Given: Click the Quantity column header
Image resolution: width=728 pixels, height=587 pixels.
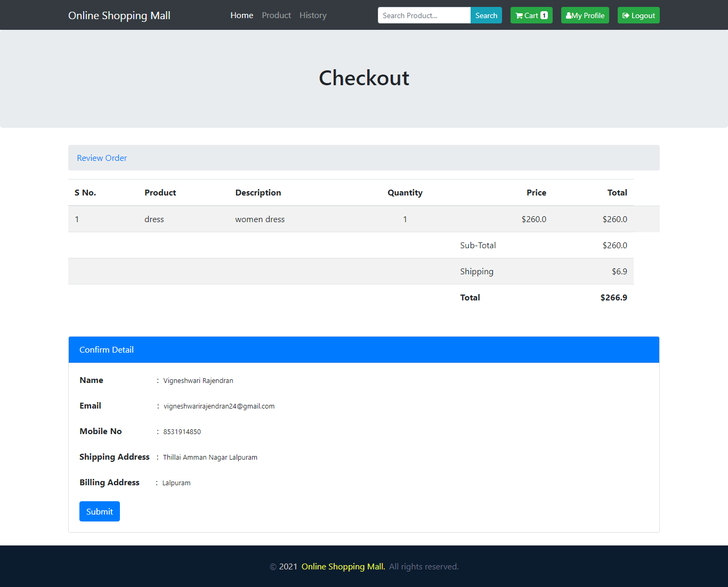Looking at the screenshot, I should [405, 192].
